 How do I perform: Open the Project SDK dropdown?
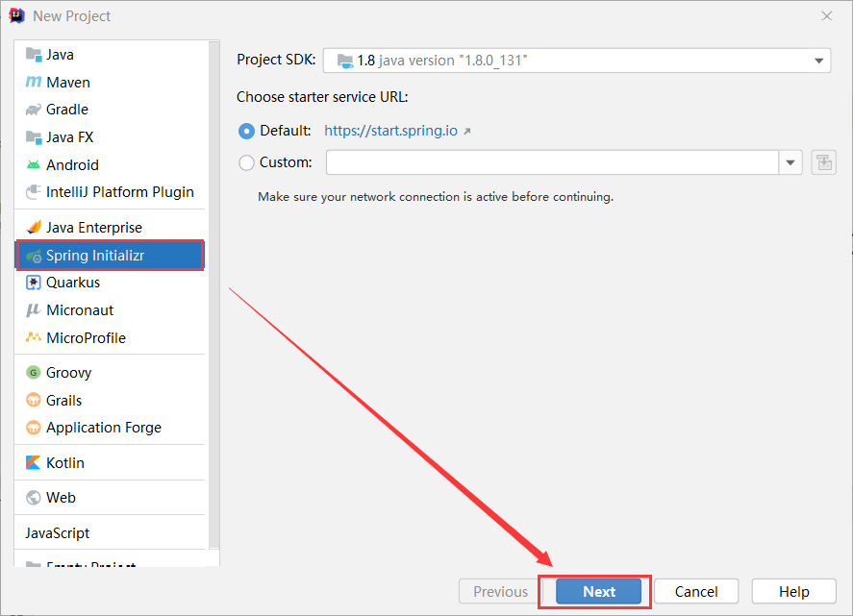click(x=577, y=61)
